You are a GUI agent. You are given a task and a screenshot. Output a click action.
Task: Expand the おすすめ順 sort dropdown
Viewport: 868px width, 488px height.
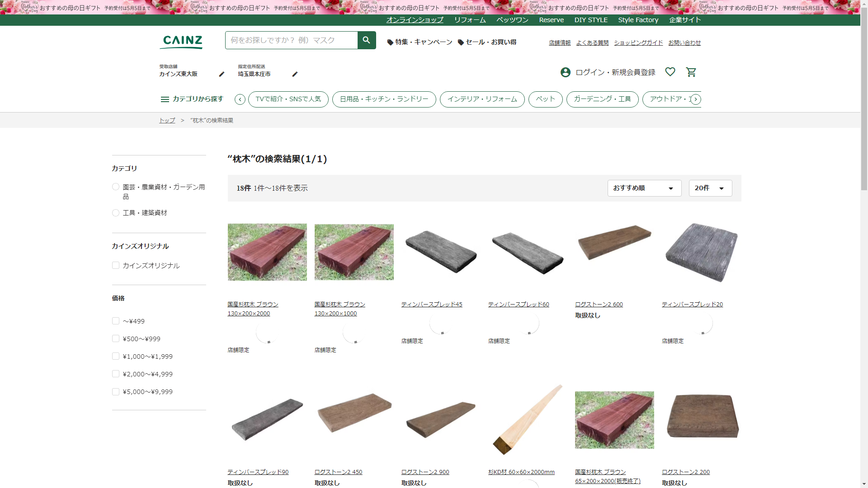pos(644,188)
